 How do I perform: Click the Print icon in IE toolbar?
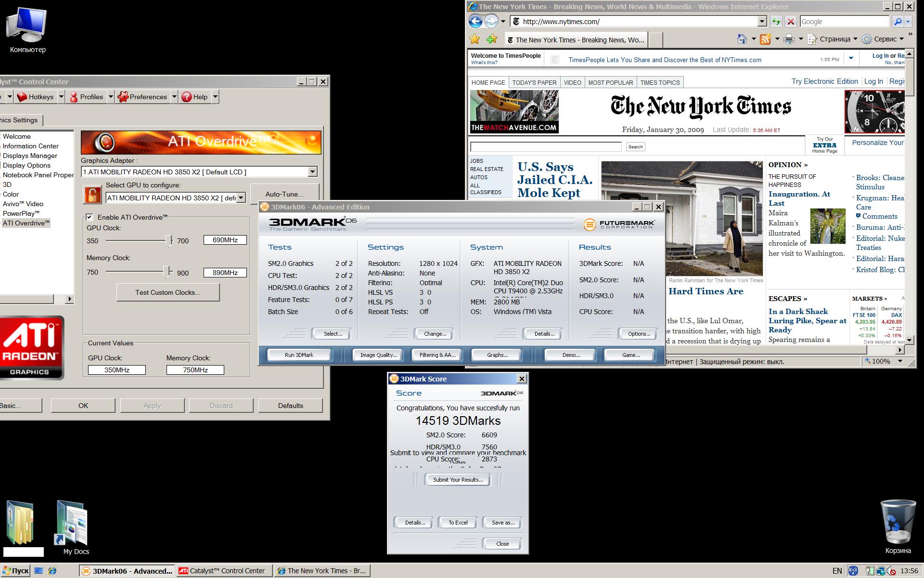pyautogui.click(x=789, y=39)
